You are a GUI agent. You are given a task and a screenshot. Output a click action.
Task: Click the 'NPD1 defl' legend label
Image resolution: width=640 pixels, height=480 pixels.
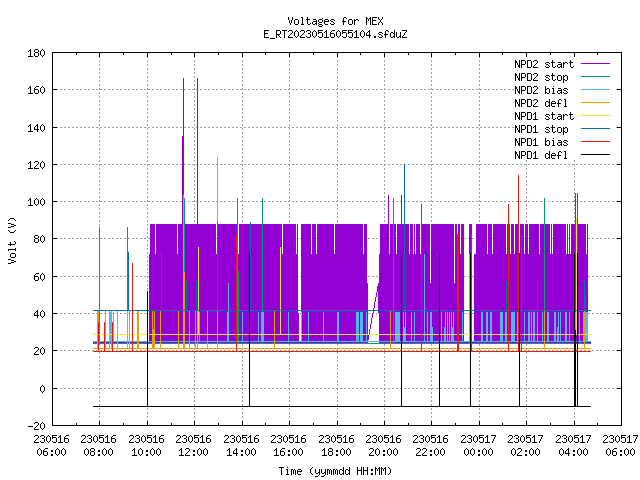541,155
